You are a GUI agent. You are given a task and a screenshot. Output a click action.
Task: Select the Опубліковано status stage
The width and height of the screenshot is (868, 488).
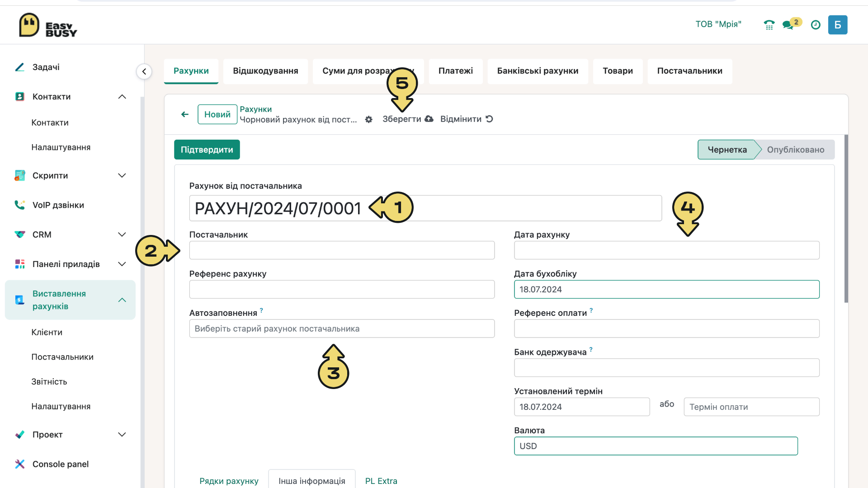point(796,150)
